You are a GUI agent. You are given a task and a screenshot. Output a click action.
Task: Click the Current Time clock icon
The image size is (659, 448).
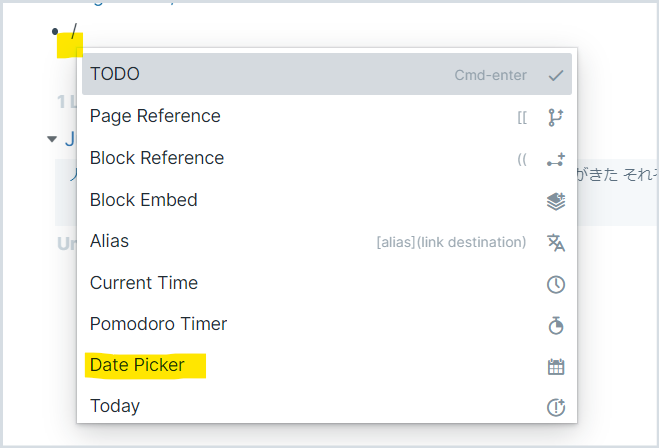coord(556,284)
